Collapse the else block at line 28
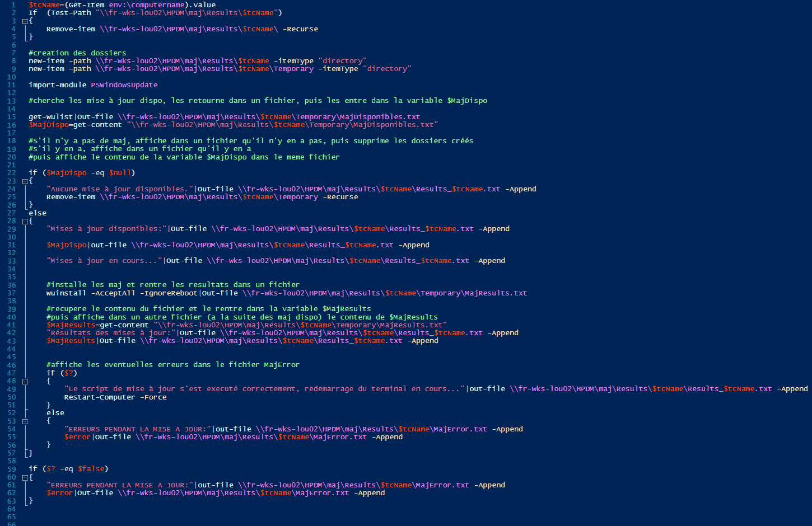The width and height of the screenshot is (812, 526). [25, 222]
